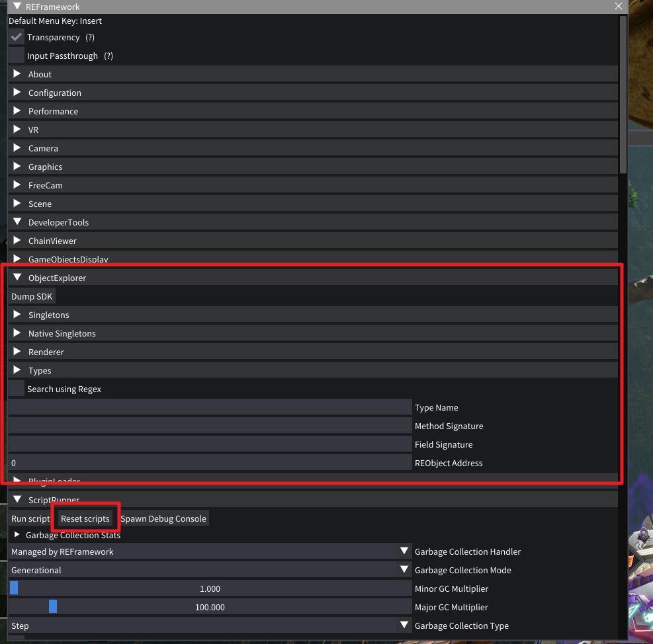Click the Dump SDK button
Screen dimensions: 653x644
32,297
